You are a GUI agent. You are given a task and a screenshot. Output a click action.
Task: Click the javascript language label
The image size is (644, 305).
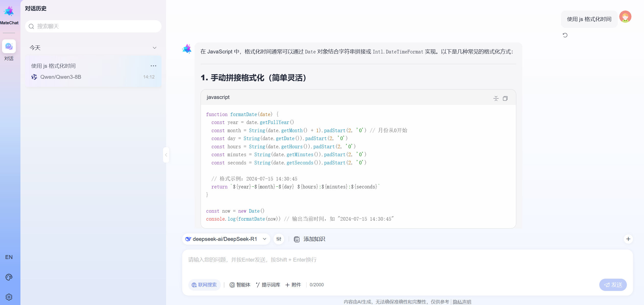[218, 97]
